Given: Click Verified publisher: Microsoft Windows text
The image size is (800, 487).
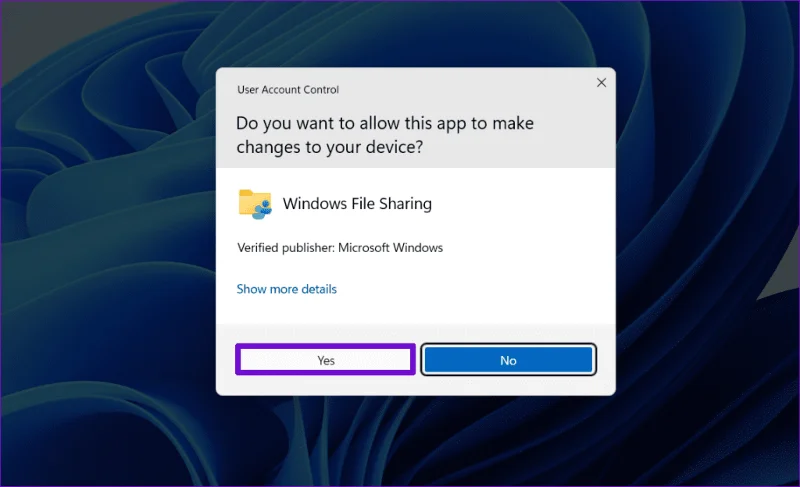Looking at the screenshot, I should [340, 248].
